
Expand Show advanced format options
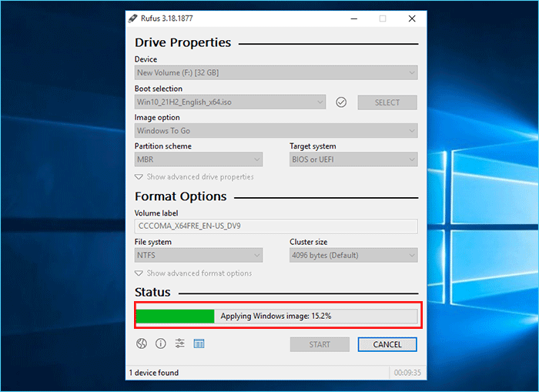point(193,273)
